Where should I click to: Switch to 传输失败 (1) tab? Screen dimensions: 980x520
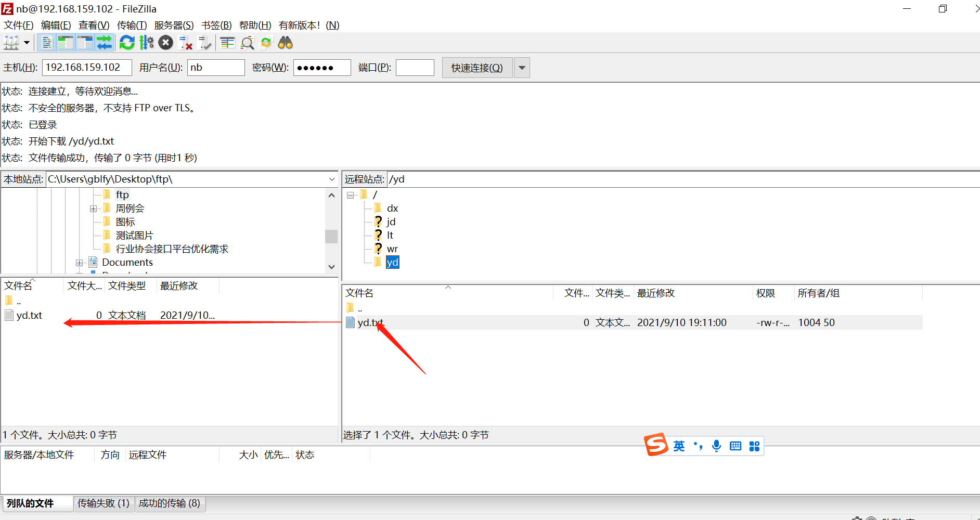pyautogui.click(x=104, y=503)
